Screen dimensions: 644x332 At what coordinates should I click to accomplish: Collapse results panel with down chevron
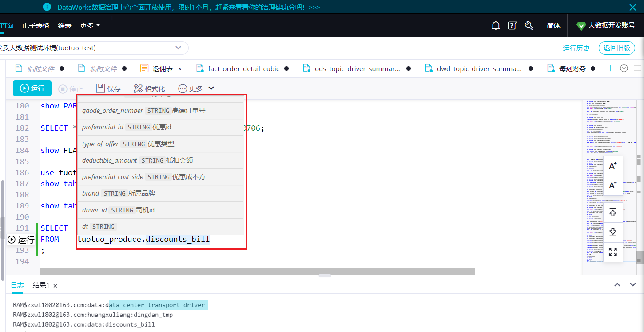(633, 285)
